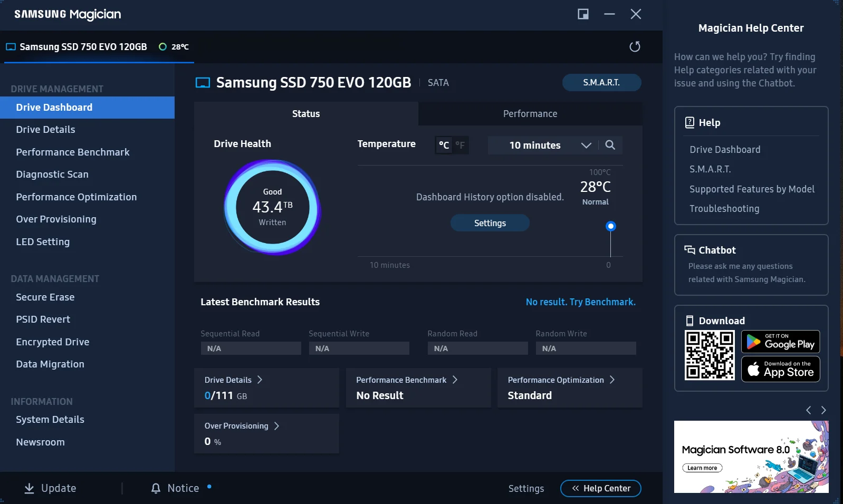Viewport: 843px width, 504px height.
Task: Click the temperature ring indicator in drive tab
Action: (x=162, y=47)
